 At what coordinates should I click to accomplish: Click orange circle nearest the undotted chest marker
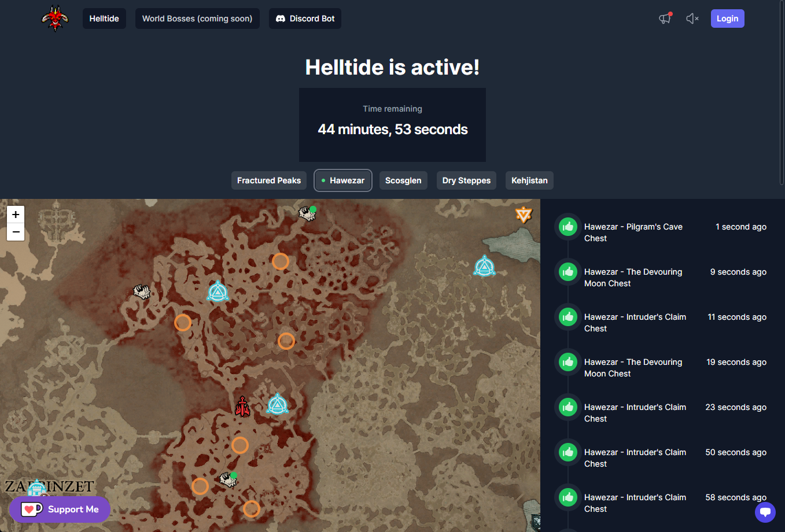point(183,322)
